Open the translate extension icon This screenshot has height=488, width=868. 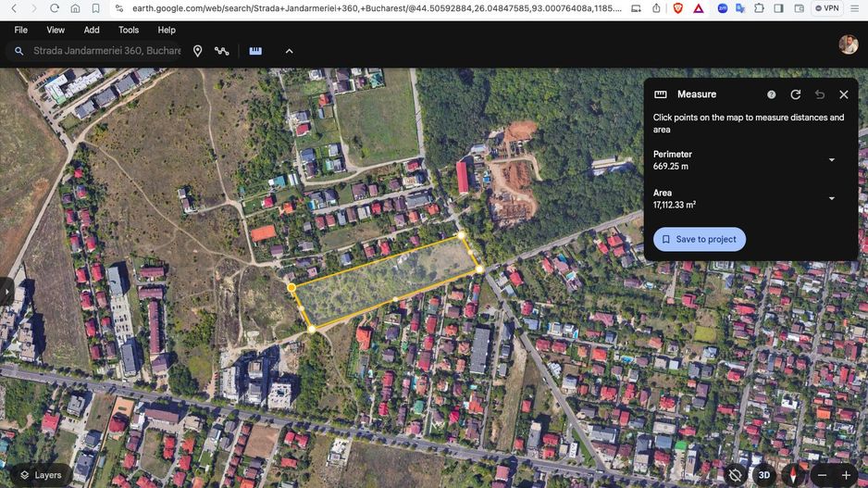tap(740, 8)
